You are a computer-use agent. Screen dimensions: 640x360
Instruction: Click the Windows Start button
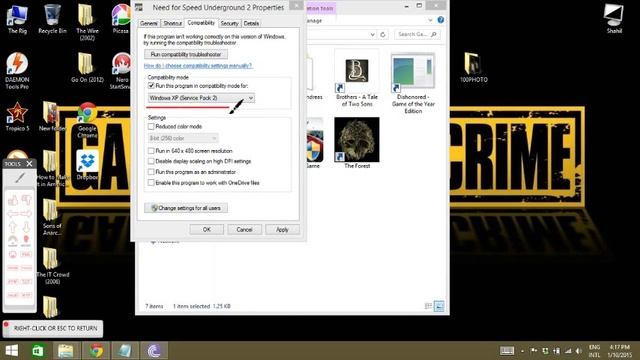click(11, 351)
